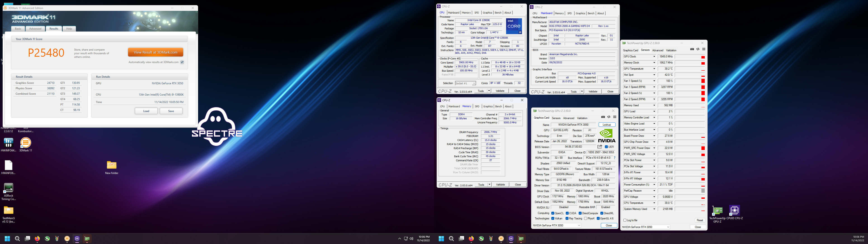Click the Intel Core i9 logo in CPU-Z

[514, 26]
